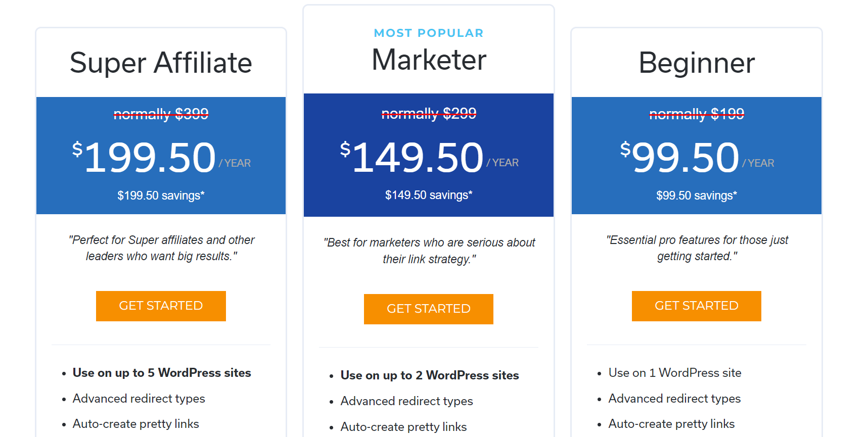Click the $149.50 savings note
The height and width of the screenshot is (437, 868).
(429, 195)
